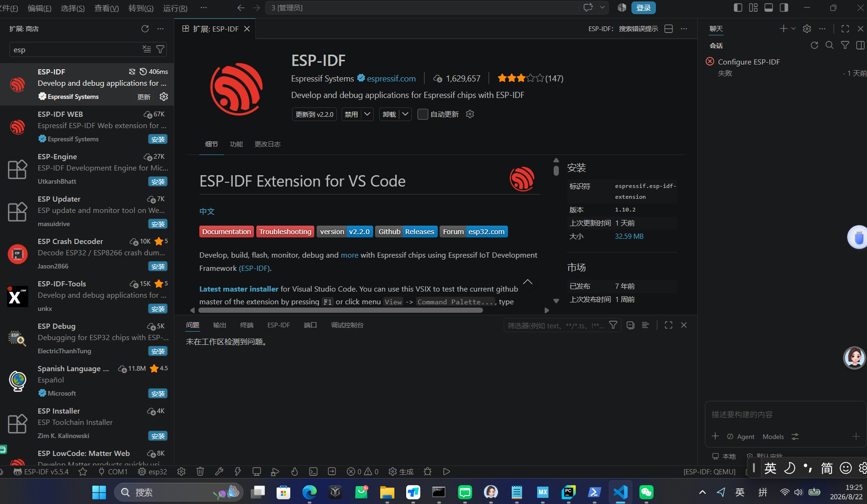867x504 pixels.
Task: Open ESP-IDF terminal icon in status bar
Action: (x=313, y=471)
